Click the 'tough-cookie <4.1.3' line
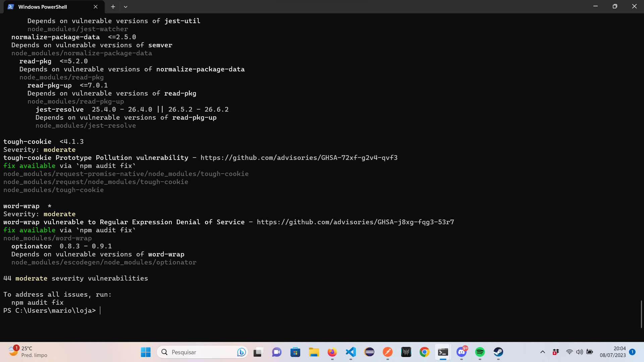Viewport: 644px width, 362px height. point(44,142)
